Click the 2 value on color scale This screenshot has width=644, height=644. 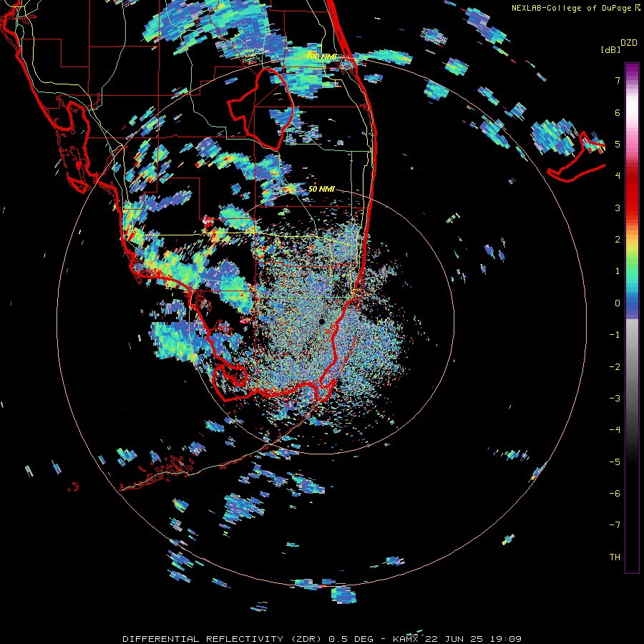coord(618,240)
